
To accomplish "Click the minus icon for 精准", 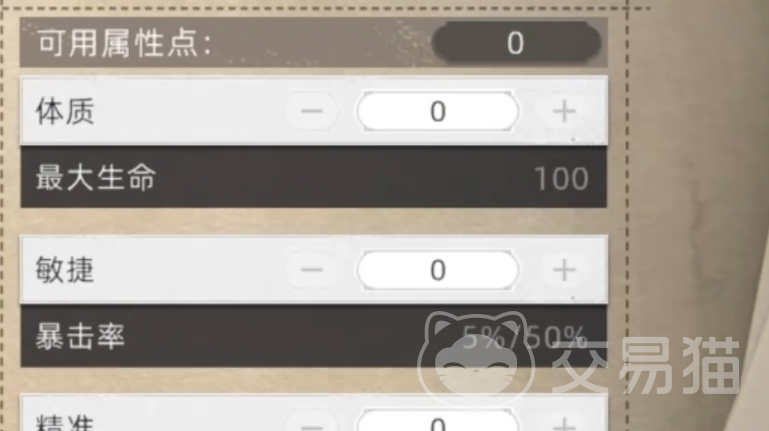I will 312,424.
